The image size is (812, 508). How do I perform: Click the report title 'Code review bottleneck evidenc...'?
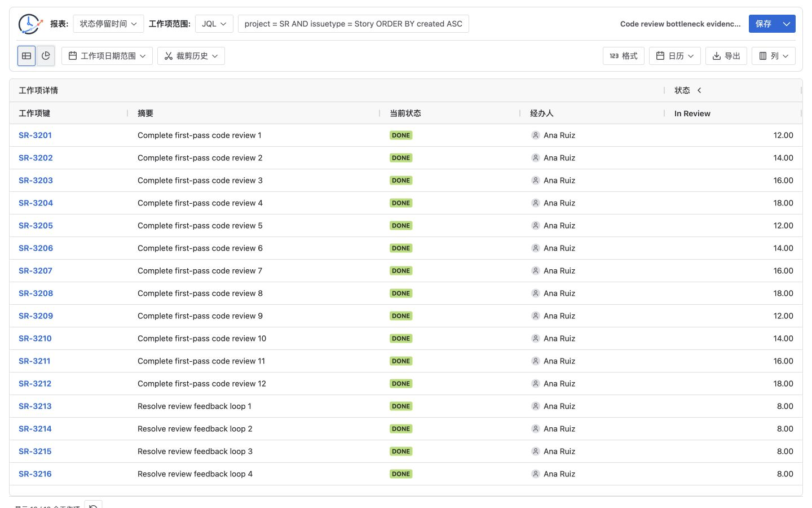pos(681,24)
